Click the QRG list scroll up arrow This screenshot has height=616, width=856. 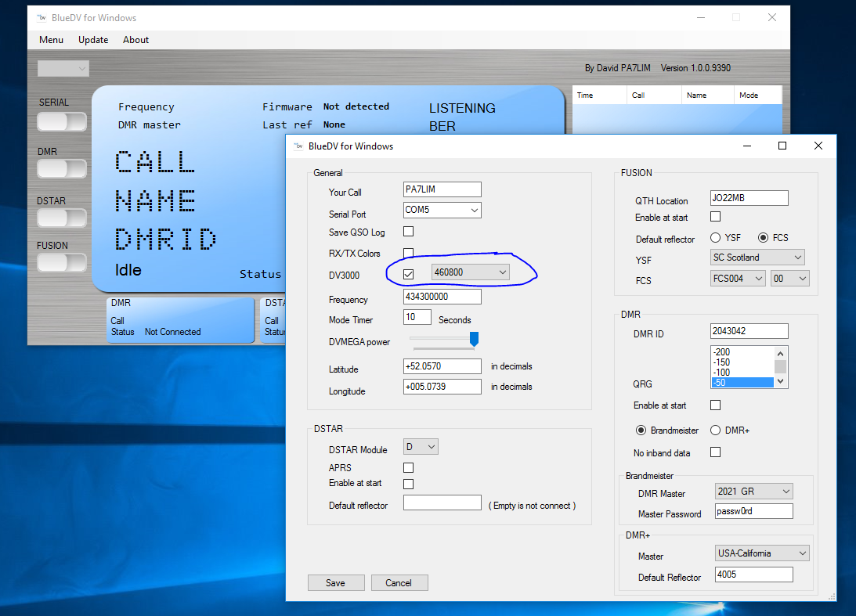781,353
